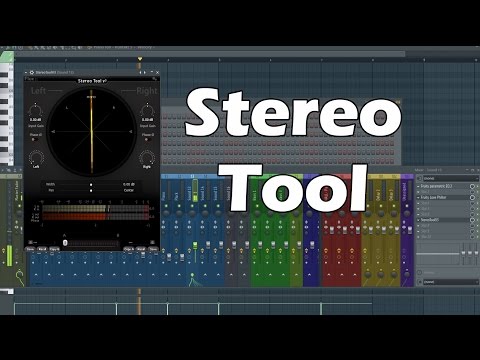Click the key icon beside the Stereo Tool title
Image resolution: width=480 pixels, height=360 pixels.
coord(154,79)
